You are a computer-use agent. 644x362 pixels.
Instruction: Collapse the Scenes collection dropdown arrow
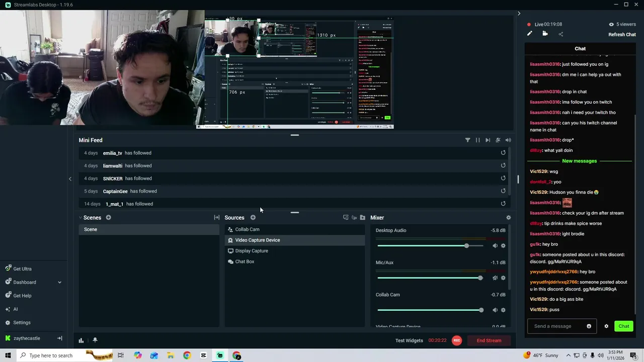click(80, 218)
